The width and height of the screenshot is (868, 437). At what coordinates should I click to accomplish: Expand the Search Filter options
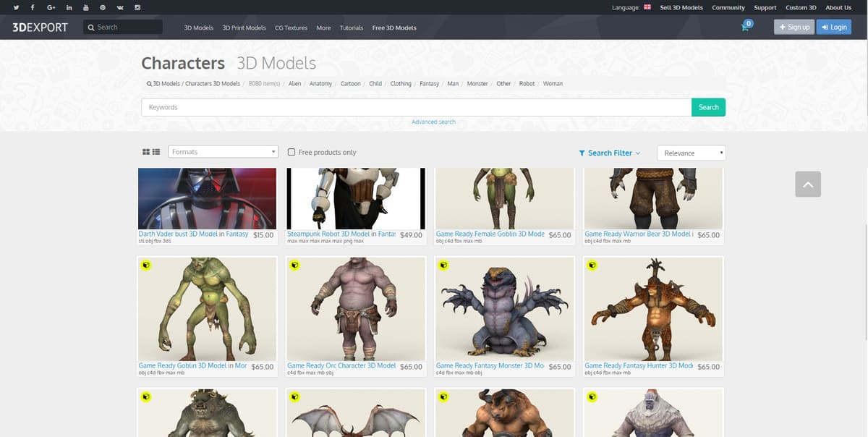point(610,153)
